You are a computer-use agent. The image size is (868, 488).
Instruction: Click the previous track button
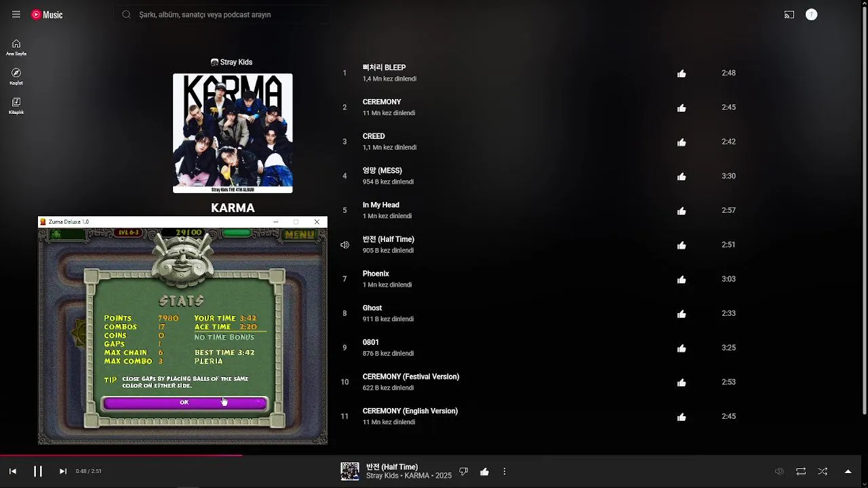(x=12, y=471)
